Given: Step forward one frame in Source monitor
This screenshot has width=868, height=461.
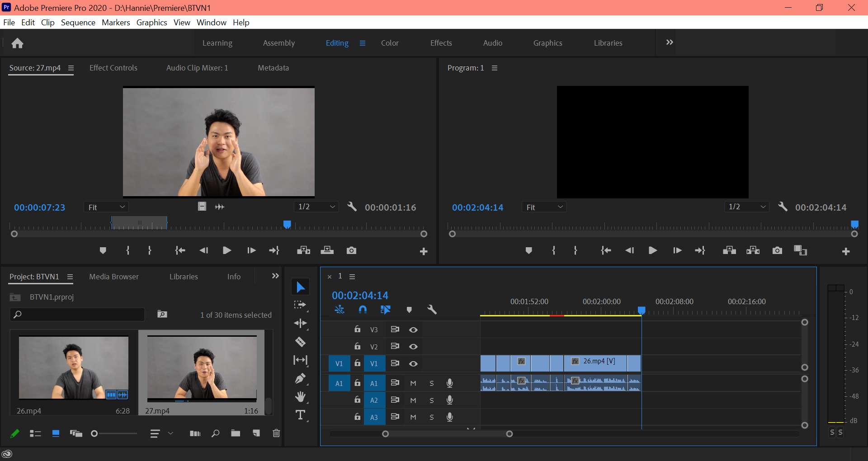Looking at the screenshot, I should point(251,250).
